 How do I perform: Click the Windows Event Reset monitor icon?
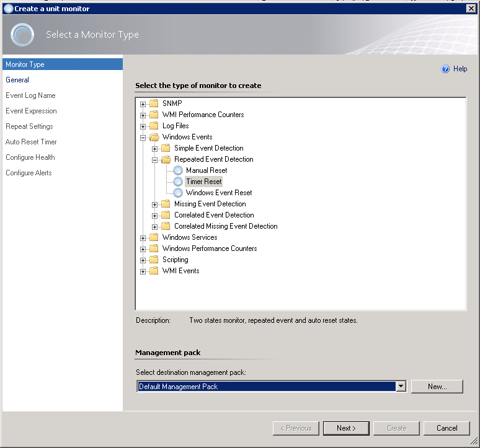coord(178,193)
